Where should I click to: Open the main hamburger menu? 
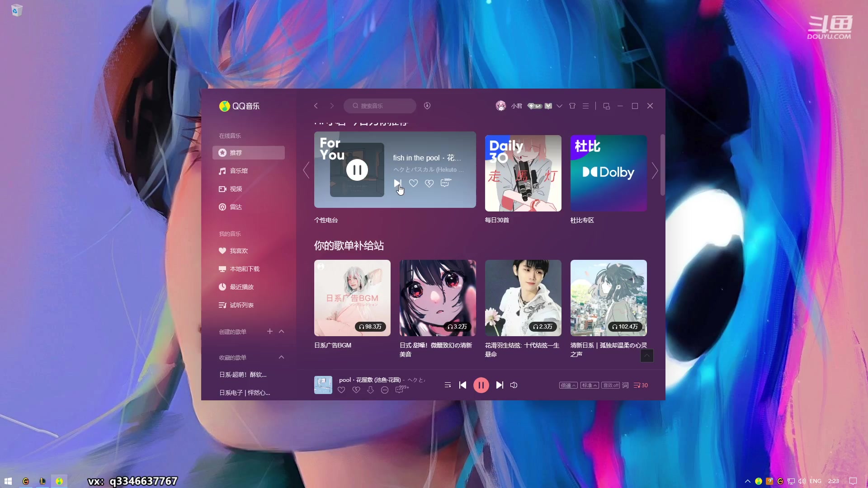(x=585, y=106)
